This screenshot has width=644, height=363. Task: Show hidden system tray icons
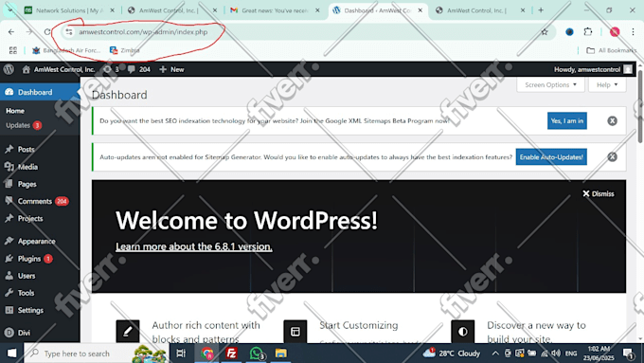pyautogui.click(x=495, y=354)
